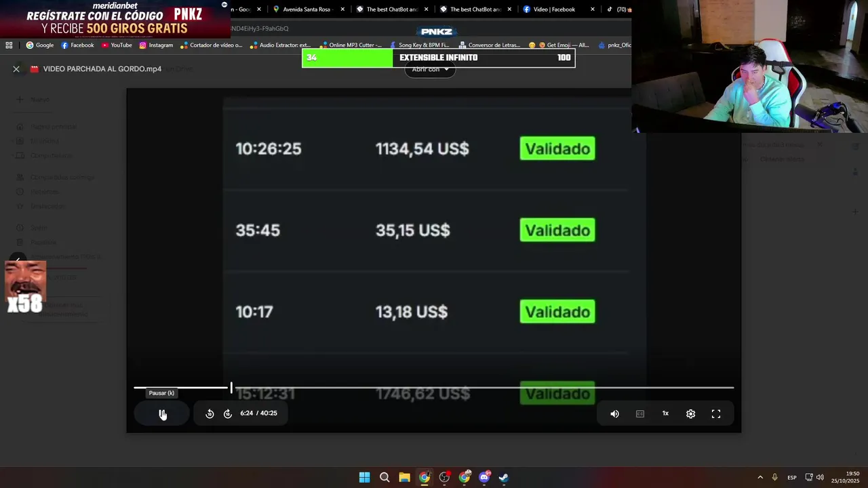
Task: Click the Validado badge for 13,18 US$
Action: tap(557, 312)
